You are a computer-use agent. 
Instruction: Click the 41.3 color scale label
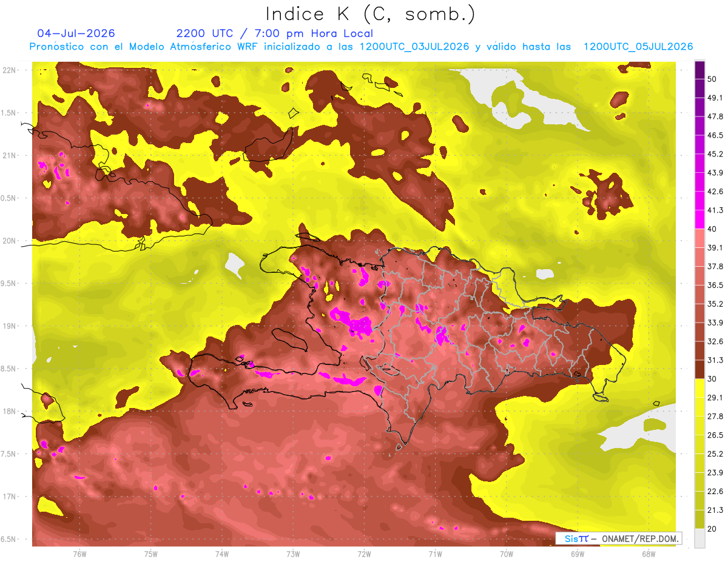(715, 210)
